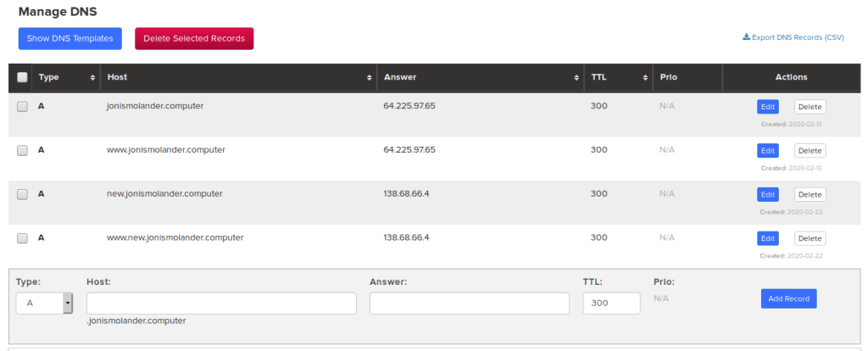This screenshot has height=351, width=868.
Task: Toggle the select-all checkbox in header
Action: point(22,77)
